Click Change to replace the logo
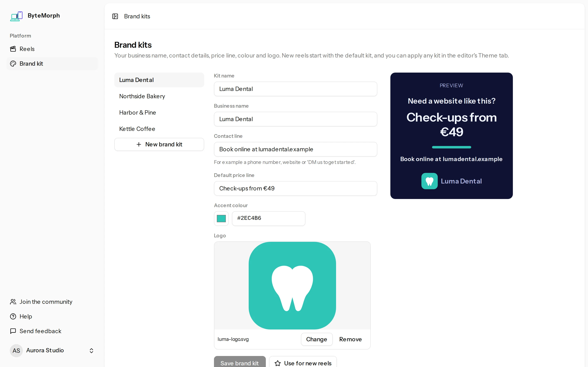Screen dimensions: 588x367 click(x=317, y=339)
